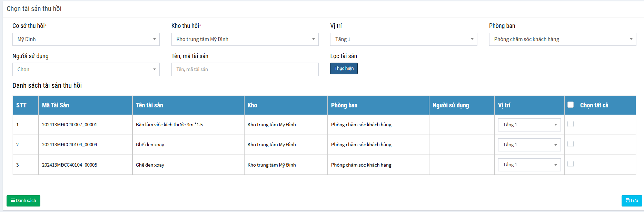Click the Bàn làm việc asset name
Image resolution: width=644 pixels, height=212 pixels.
tap(169, 125)
